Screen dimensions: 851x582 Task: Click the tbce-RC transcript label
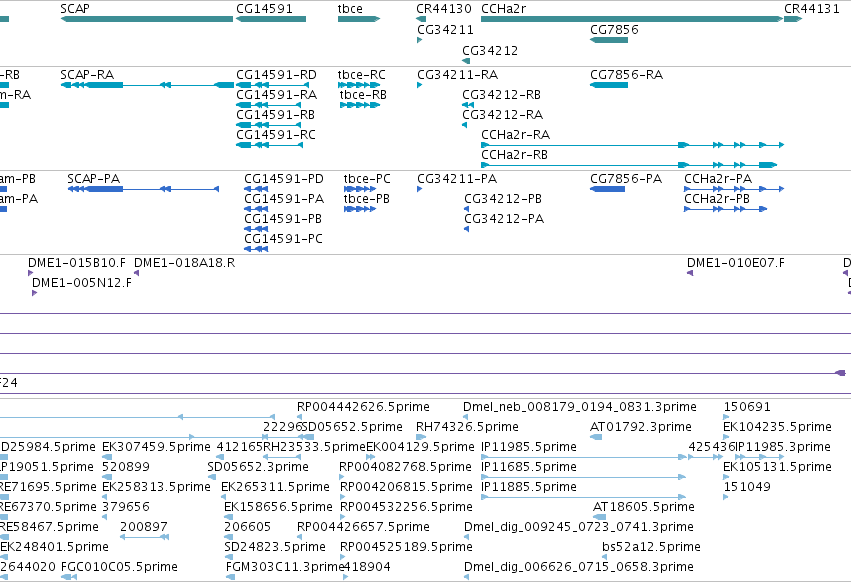click(361, 75)
